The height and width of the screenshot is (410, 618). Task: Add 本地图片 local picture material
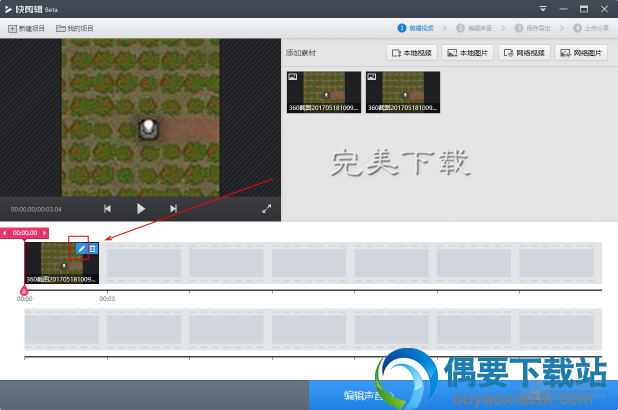click(468, 53)
